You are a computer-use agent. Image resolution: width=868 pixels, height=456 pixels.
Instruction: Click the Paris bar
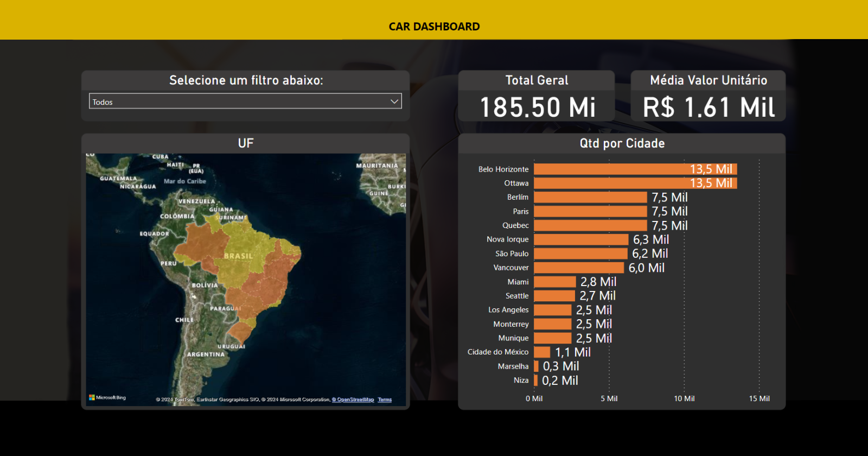click(x=590, y=212)
